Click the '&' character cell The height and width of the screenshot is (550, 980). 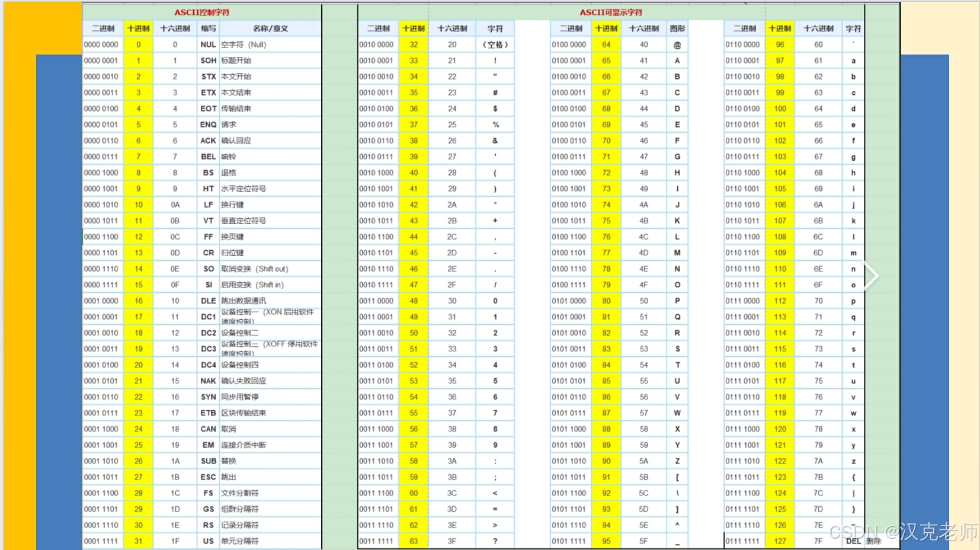point(495,140)
